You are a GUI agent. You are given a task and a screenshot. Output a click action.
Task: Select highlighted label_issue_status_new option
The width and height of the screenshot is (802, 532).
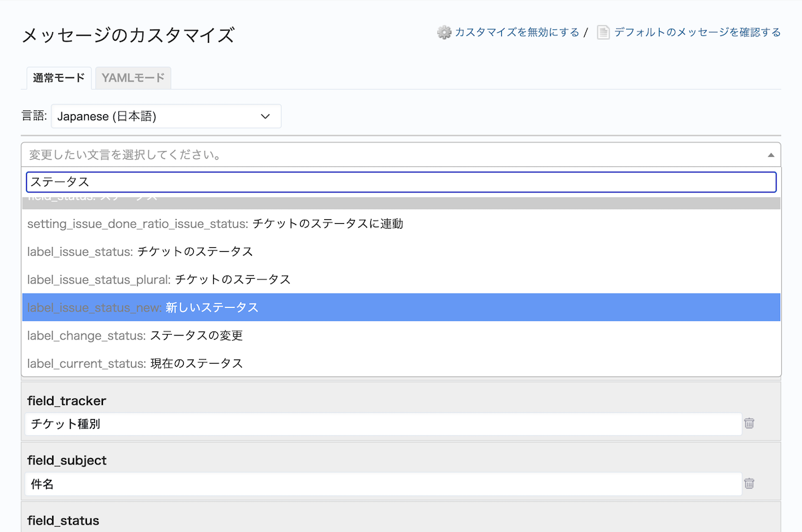(142, 307)
